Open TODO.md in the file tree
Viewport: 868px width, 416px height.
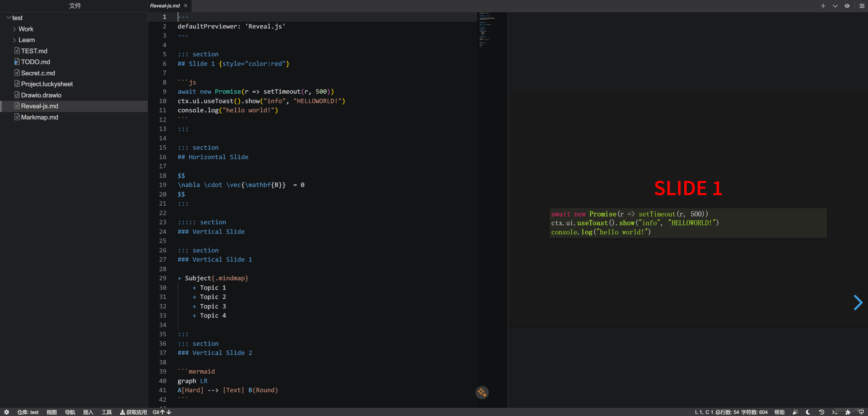36,62
